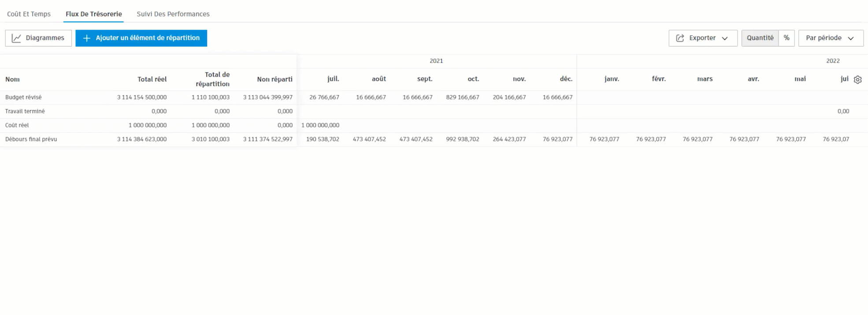Click Budget révisé juil. value 26 766,667
The image size is (868, 315).
tap(324, 97)
